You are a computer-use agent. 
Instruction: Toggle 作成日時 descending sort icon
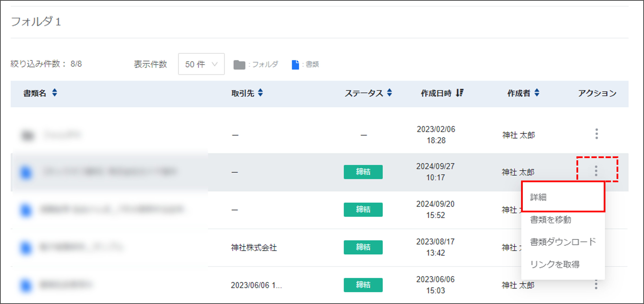point(460,93)
